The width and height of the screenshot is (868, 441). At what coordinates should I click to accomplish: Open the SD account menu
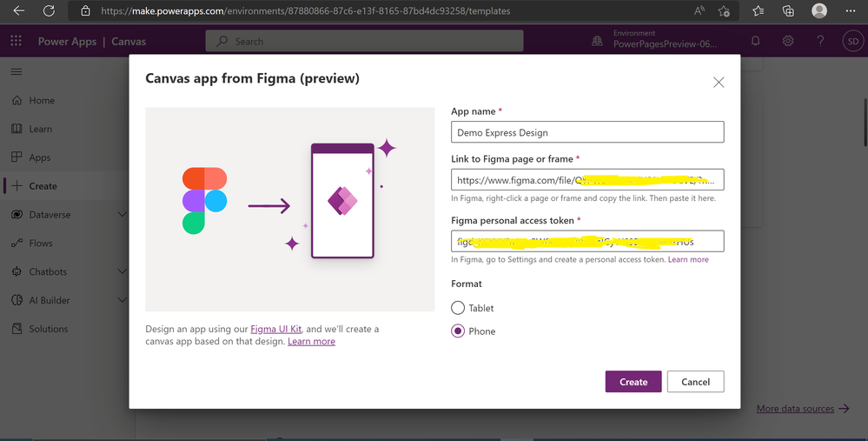[853, 41]
